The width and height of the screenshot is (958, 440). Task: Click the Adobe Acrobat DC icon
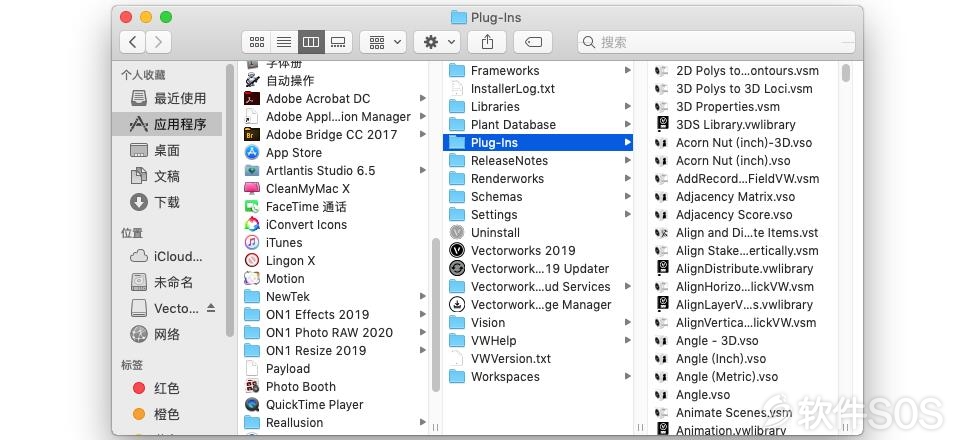(x=252, y=98)
